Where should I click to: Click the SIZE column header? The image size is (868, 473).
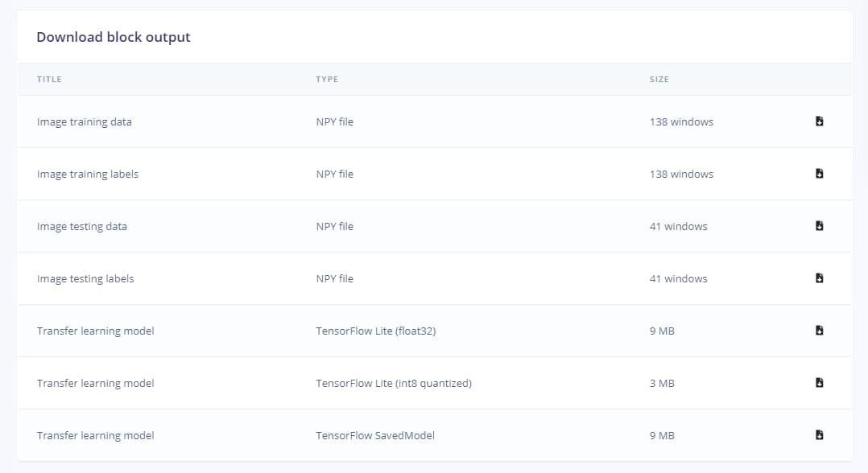pyautogui.click(x=659, y=80)
